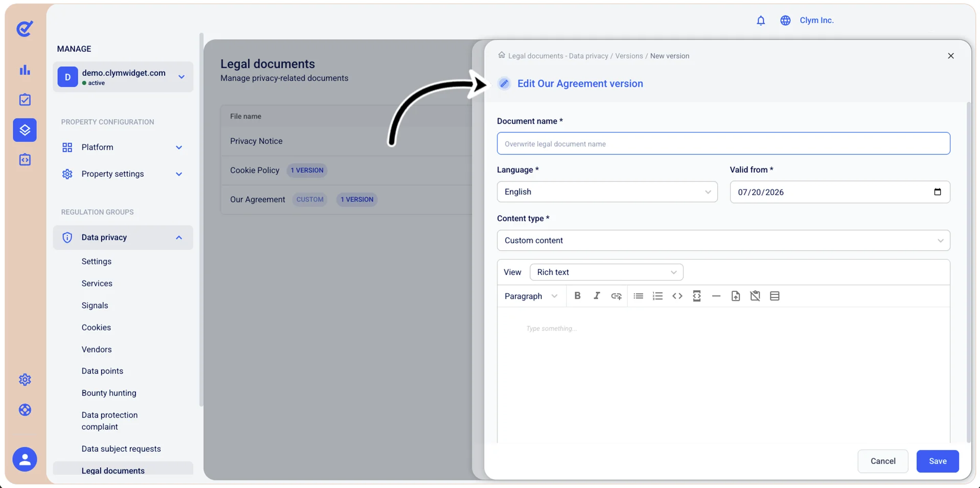Insert a numbered list
The image size is (980, 488).
coord(657,296)
